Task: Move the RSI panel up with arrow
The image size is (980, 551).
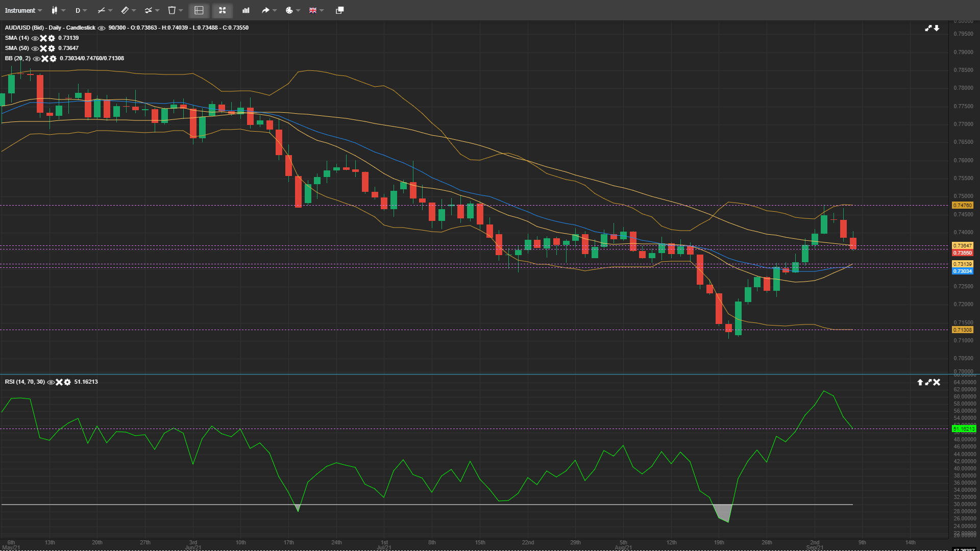Action: point(920,382)
